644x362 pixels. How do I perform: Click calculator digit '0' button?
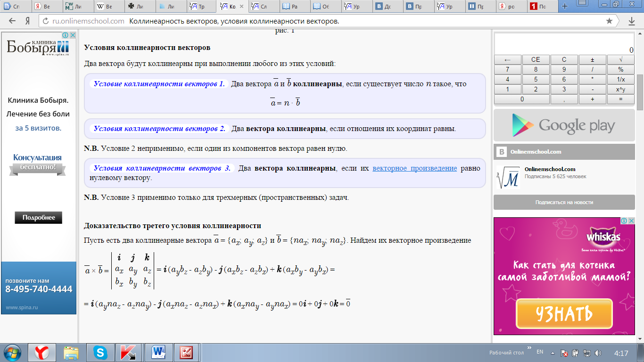pos(521,99)
